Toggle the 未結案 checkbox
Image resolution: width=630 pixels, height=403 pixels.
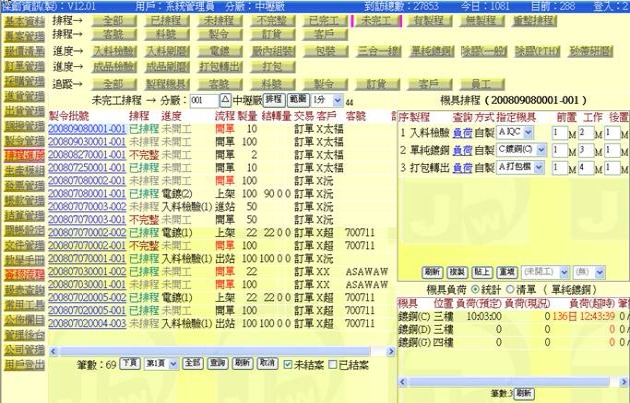[x=288, y=364]
